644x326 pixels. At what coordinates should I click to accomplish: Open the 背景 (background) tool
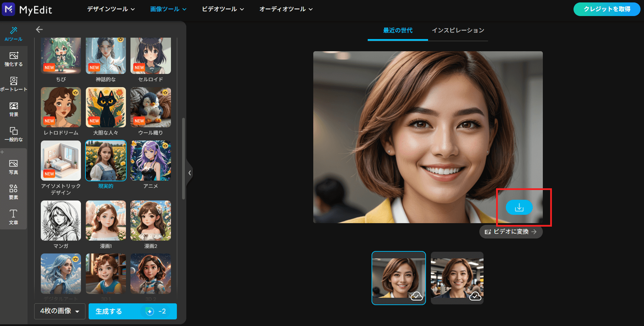[14, 109]
